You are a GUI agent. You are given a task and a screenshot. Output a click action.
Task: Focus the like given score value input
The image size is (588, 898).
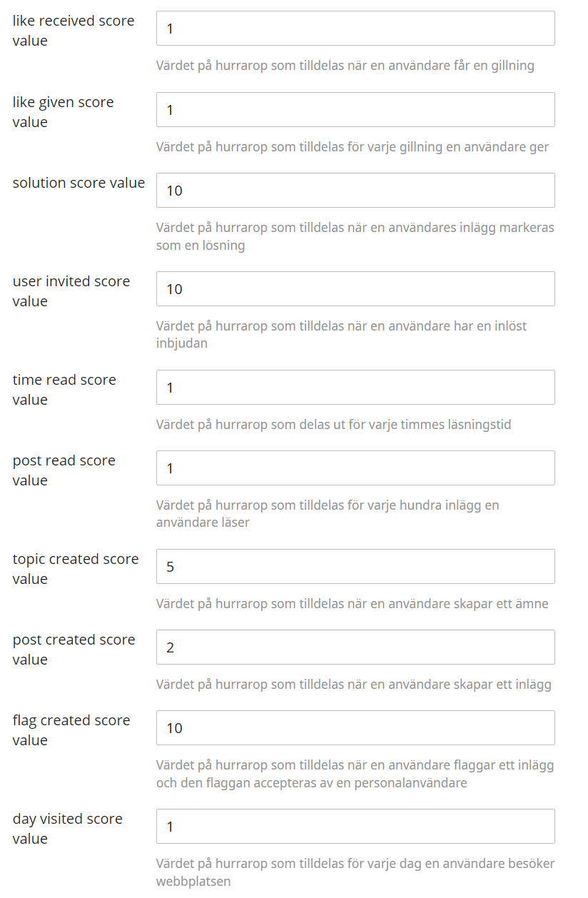355,110
